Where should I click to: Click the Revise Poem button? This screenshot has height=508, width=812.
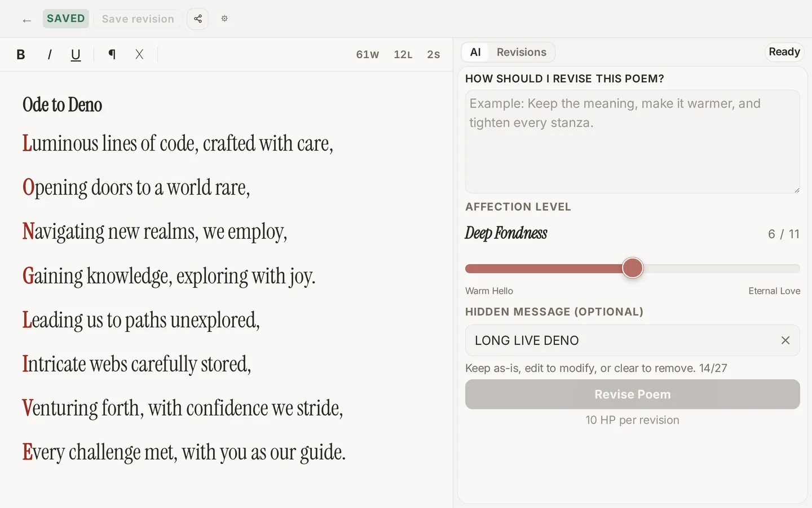click(x=633, y=395)
